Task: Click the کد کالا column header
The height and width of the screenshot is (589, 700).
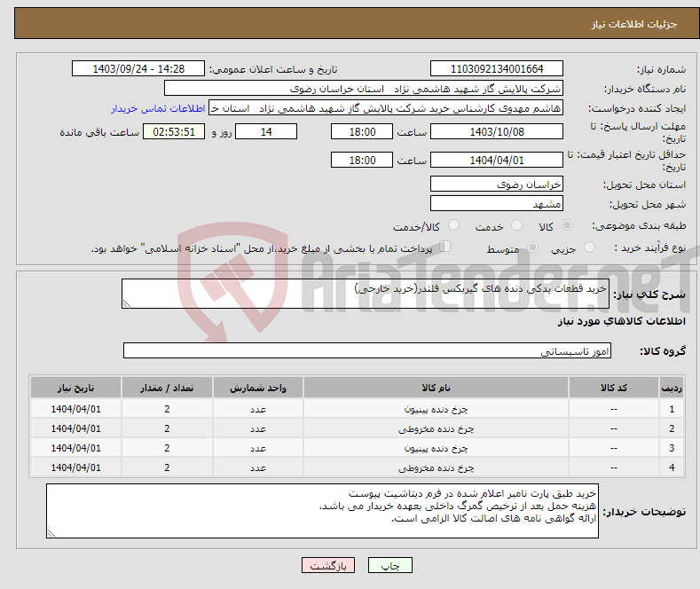Action: (x=614, y=388)
